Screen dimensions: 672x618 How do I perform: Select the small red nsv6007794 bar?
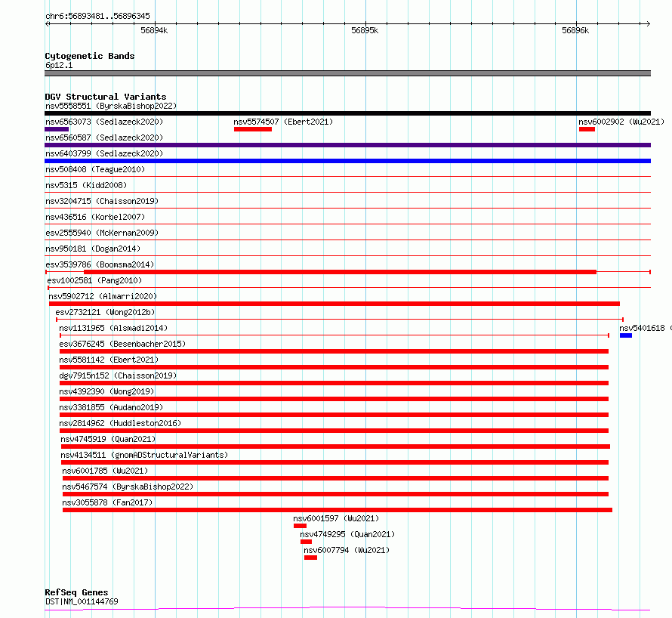pos(311,558)
